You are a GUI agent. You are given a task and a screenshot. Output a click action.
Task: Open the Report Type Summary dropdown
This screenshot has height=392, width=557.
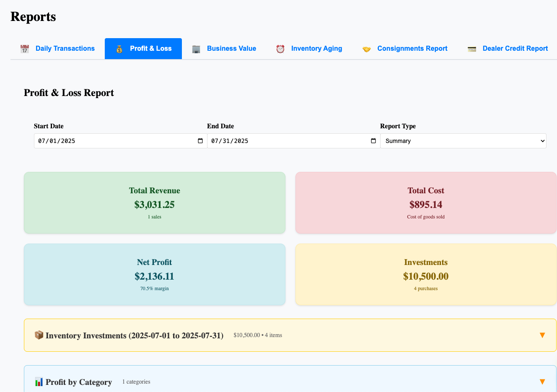click(x=463, y=141)
